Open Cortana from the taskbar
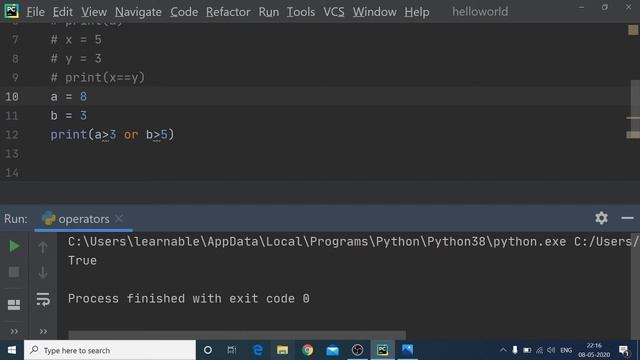The height and width of the screenshot is (360, 640). (208, 350)
